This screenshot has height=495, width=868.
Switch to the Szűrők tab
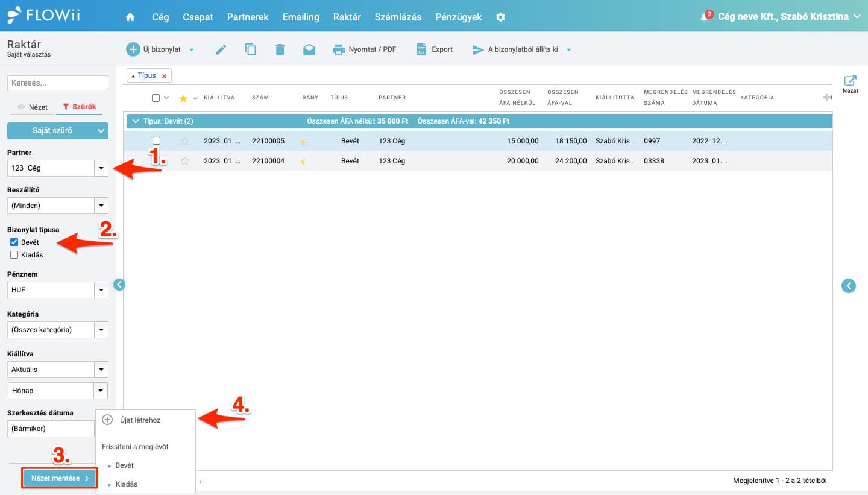click(79, 107)
